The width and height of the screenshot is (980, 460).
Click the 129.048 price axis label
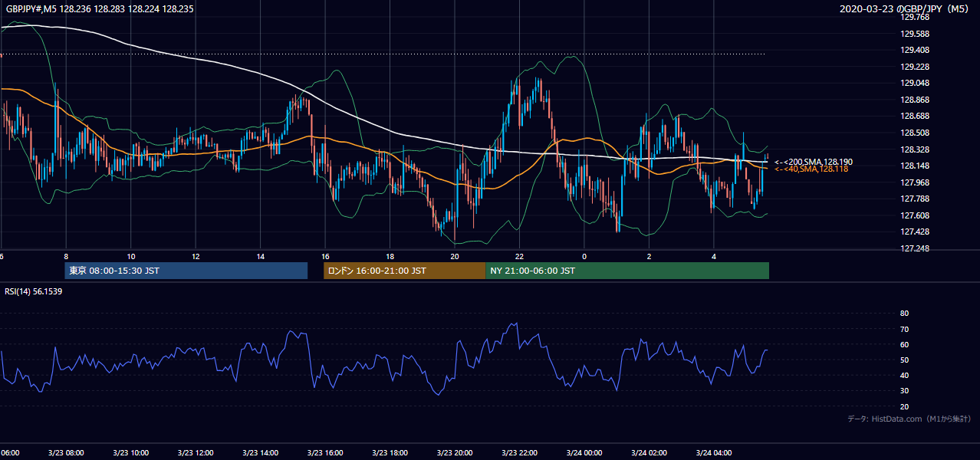pyautogui.click(x=915, y=83)
